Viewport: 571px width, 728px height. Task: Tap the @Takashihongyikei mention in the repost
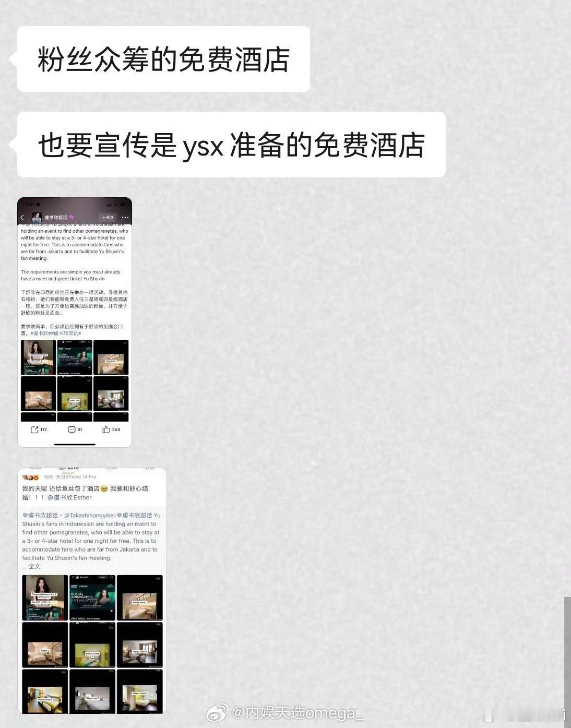90,515
